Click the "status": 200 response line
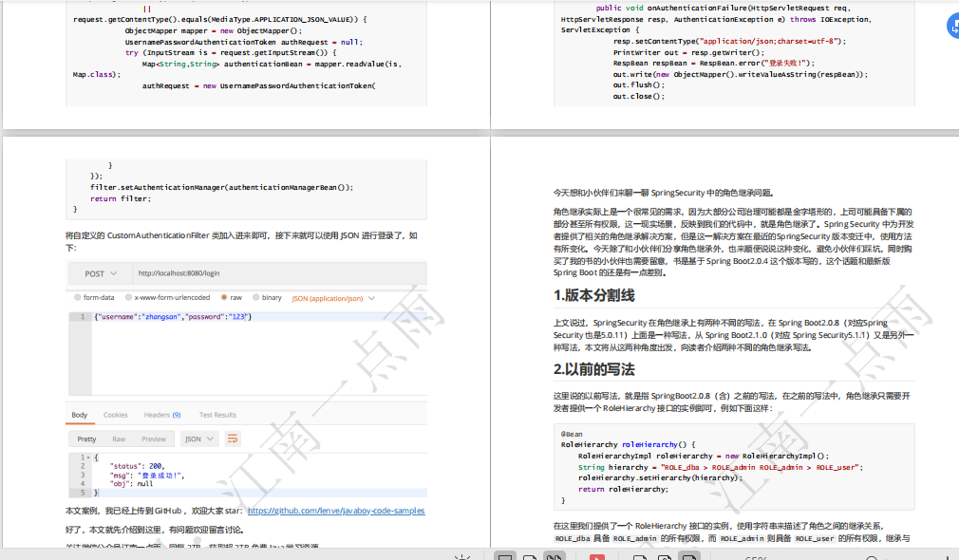This screenshot has width=959, height=560. [x=138, y=466]
